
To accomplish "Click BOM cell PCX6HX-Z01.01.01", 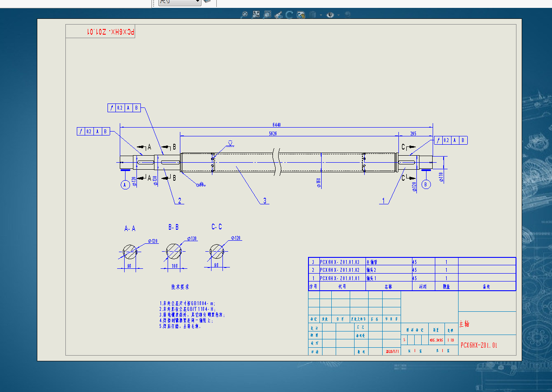I will (x=342, y=278).
